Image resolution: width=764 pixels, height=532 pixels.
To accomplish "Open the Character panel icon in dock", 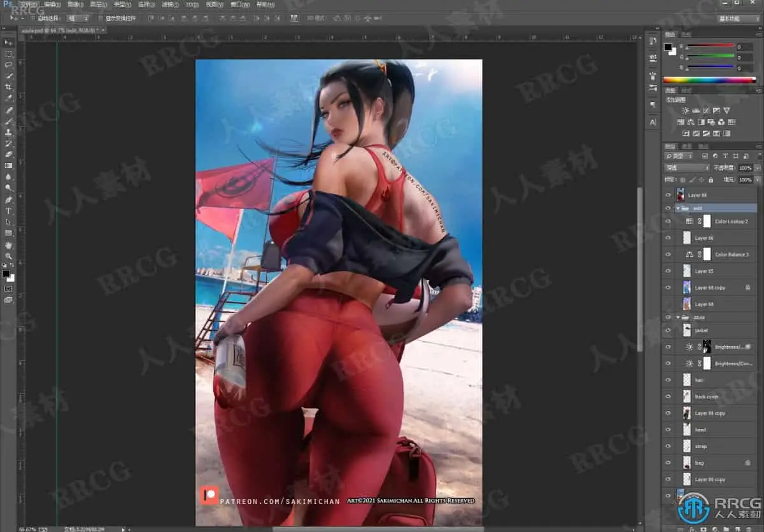I will coord(653,122).
